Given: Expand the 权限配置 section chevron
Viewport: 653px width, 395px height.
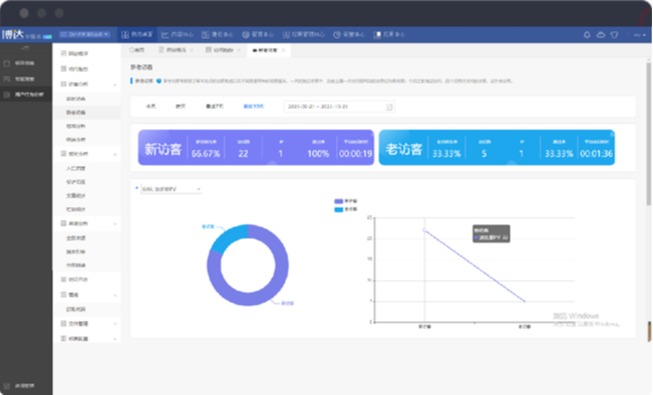Looking at the screenshot, I should click(x=115, y=339).
